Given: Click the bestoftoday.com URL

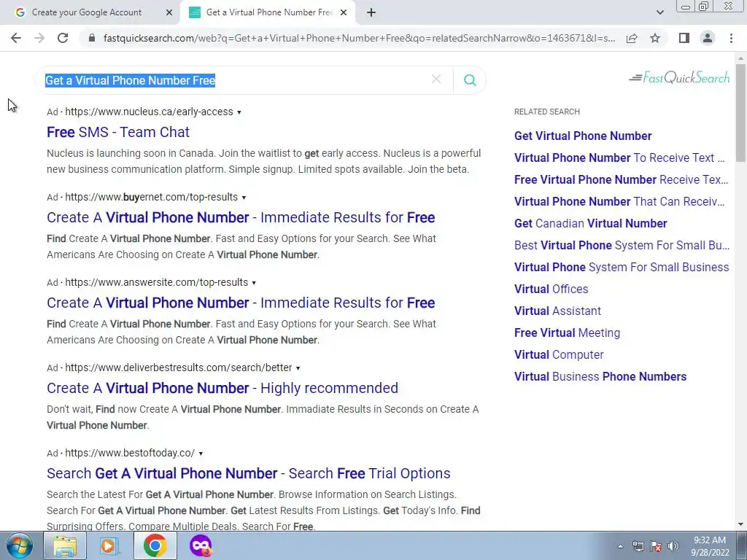Looking at the screenshot, I should coord(130,453).
